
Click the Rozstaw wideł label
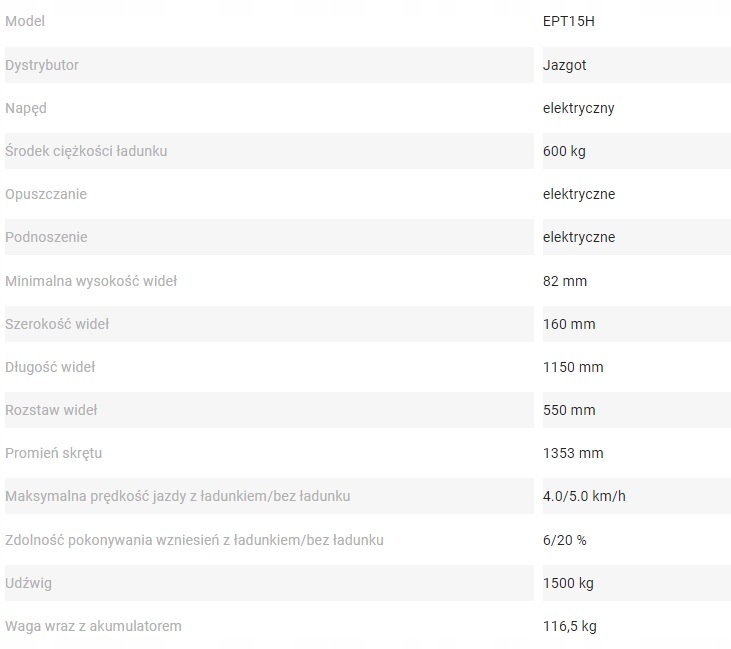[51, 410]
